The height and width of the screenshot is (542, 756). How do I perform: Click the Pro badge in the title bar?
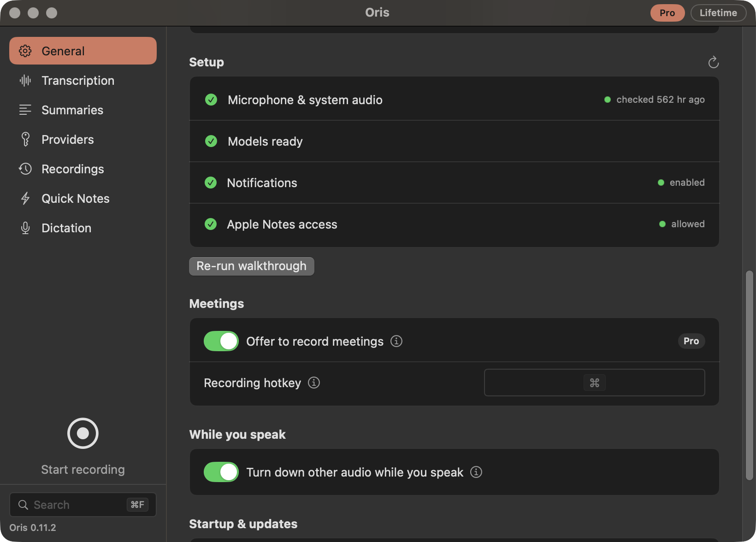point(667,13)
